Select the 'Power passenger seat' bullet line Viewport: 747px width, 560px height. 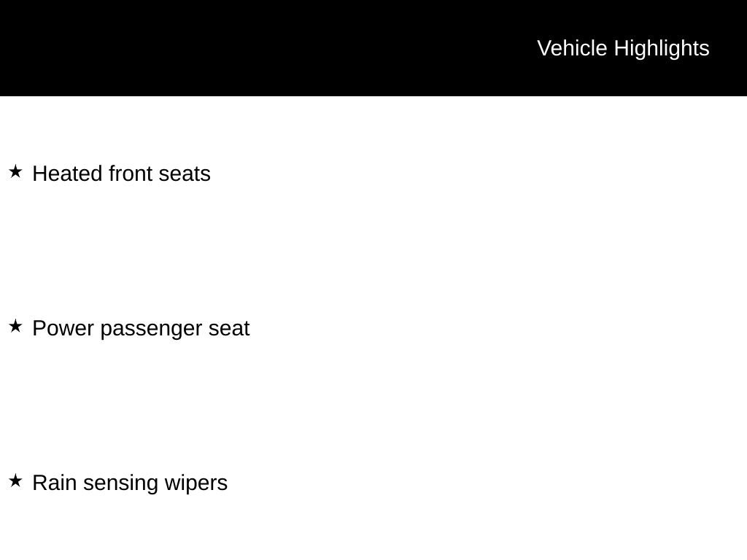tap(141, 328)
